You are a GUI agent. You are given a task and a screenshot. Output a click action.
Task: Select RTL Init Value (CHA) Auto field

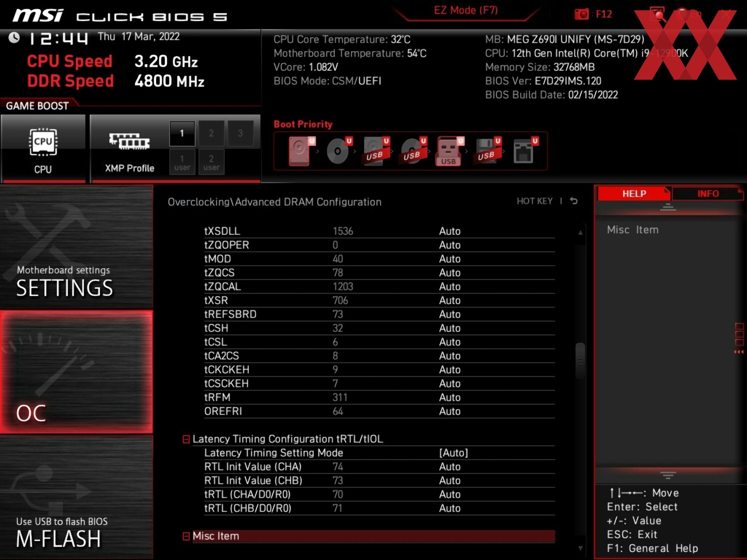pos(450,467)
